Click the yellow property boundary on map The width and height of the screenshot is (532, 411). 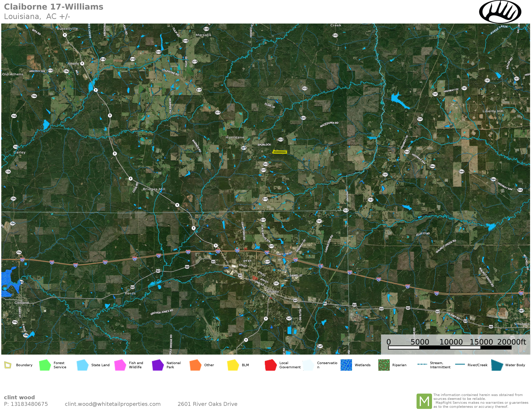pyautogui.click(x=279, y=152)
